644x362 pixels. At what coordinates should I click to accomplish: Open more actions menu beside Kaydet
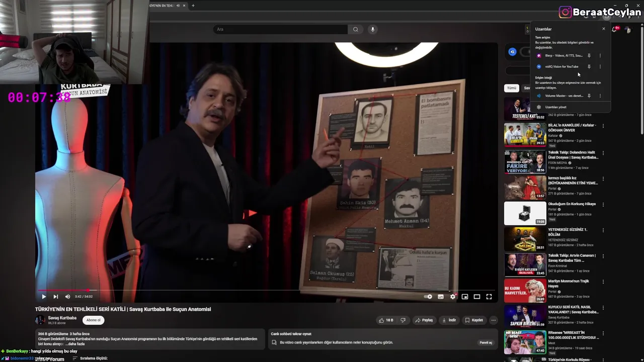pos(494,320)
